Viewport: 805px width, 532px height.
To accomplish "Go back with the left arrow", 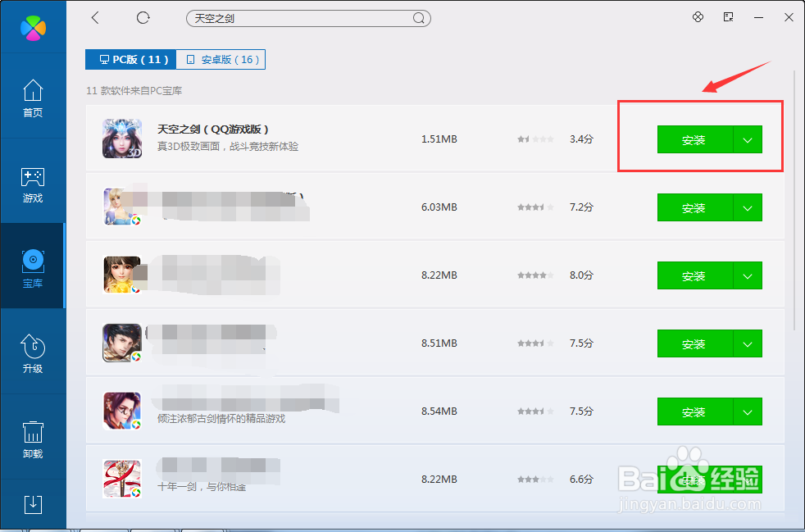I will click(x=95, y=18).
